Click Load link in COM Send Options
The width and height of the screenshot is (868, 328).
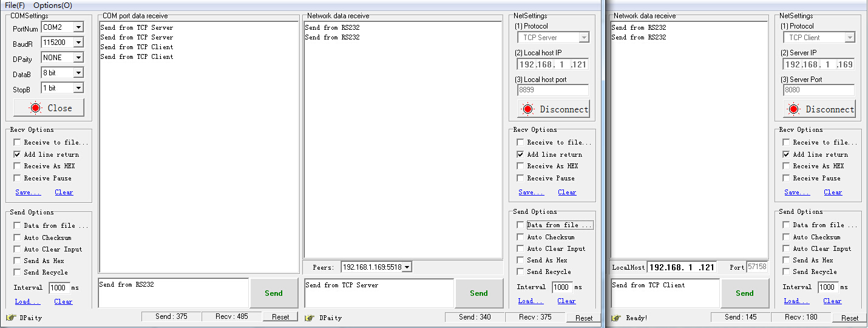point(27,301)
